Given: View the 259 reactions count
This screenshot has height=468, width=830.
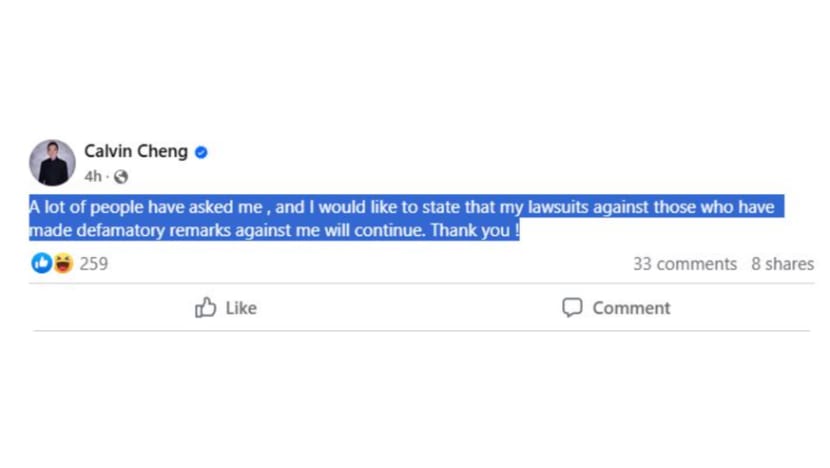Looking at the screenshot, I should pyautogui.click(x=94, y=264).
